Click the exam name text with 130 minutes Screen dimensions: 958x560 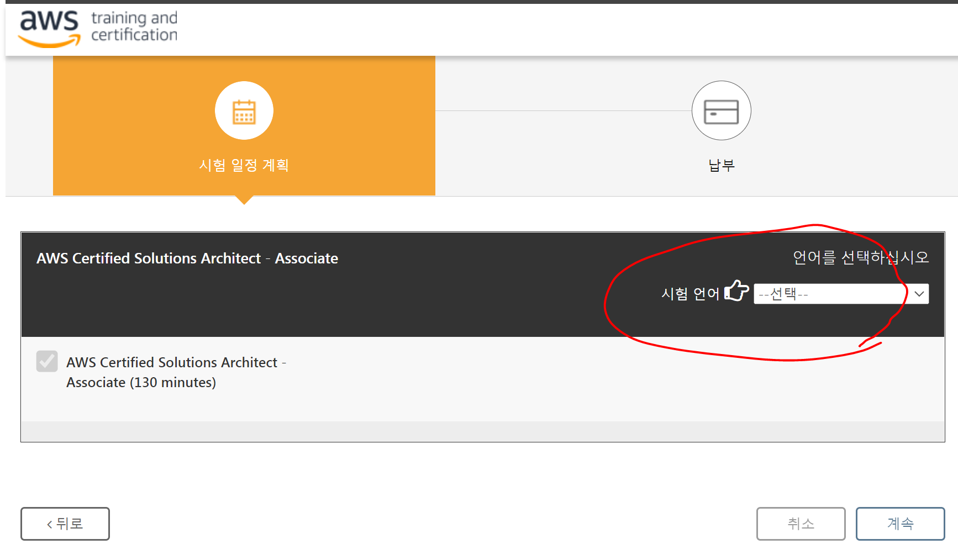176,372
